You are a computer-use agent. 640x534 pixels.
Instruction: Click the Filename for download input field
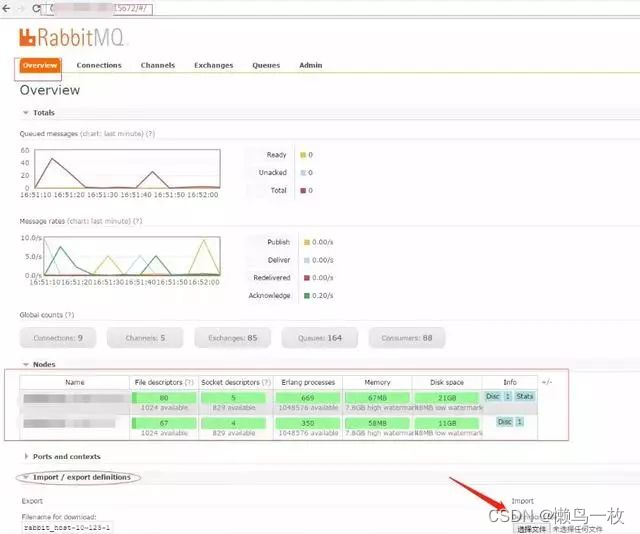pyautogui.click(x=67, y=527)
